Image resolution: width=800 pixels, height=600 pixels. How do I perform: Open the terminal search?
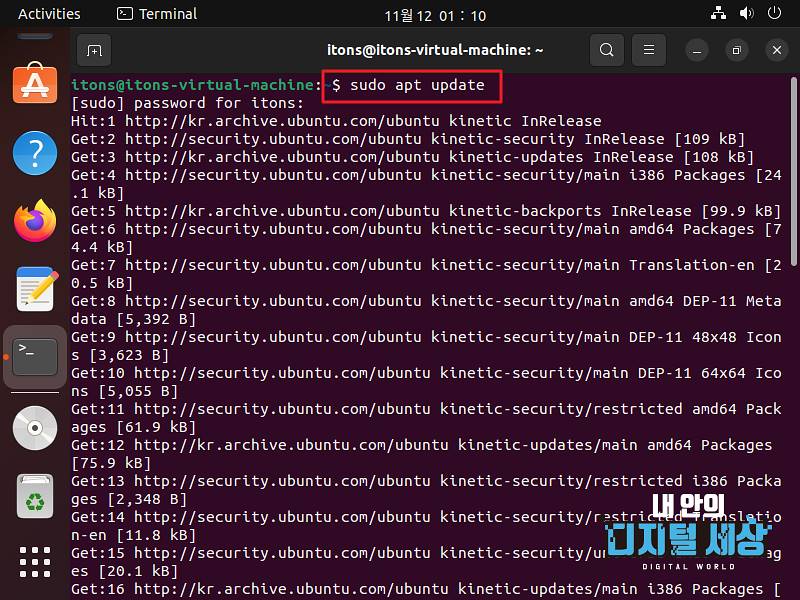click(607, 50)
